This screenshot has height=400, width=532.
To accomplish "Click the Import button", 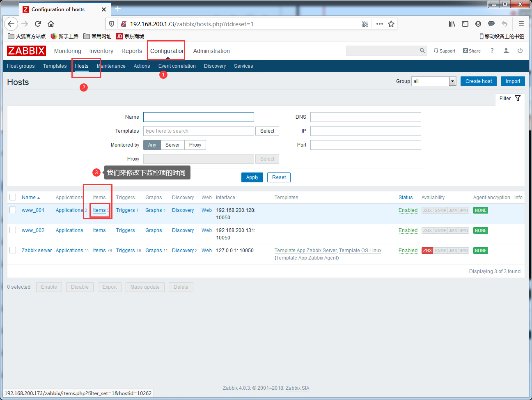I will pos(513,81).
